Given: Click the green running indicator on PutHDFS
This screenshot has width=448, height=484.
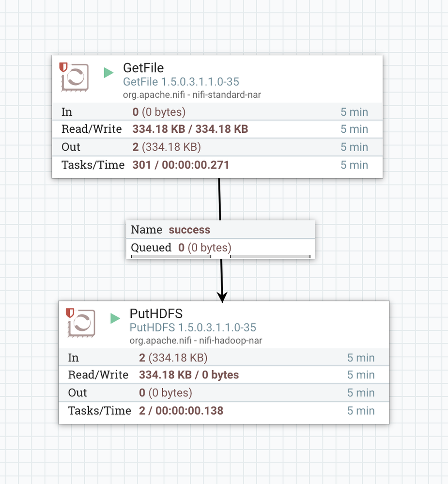Looking at the screenshot, I should 115,318.
